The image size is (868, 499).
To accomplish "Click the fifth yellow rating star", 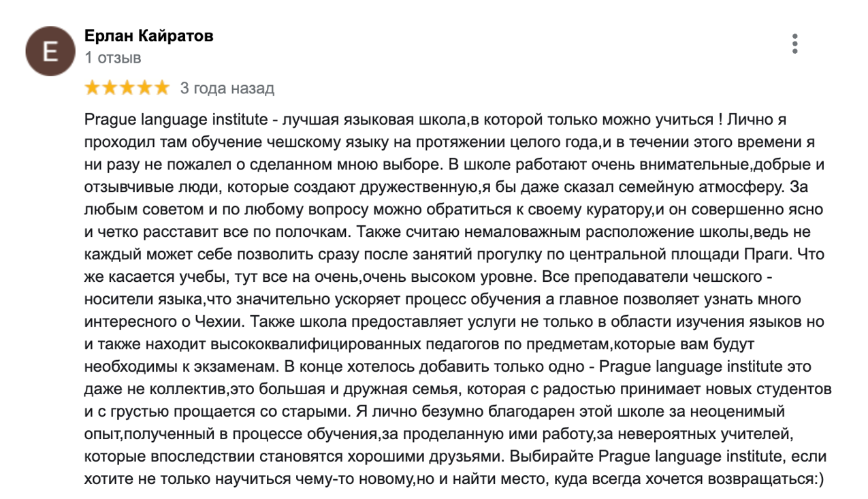I will click(161, 88).
